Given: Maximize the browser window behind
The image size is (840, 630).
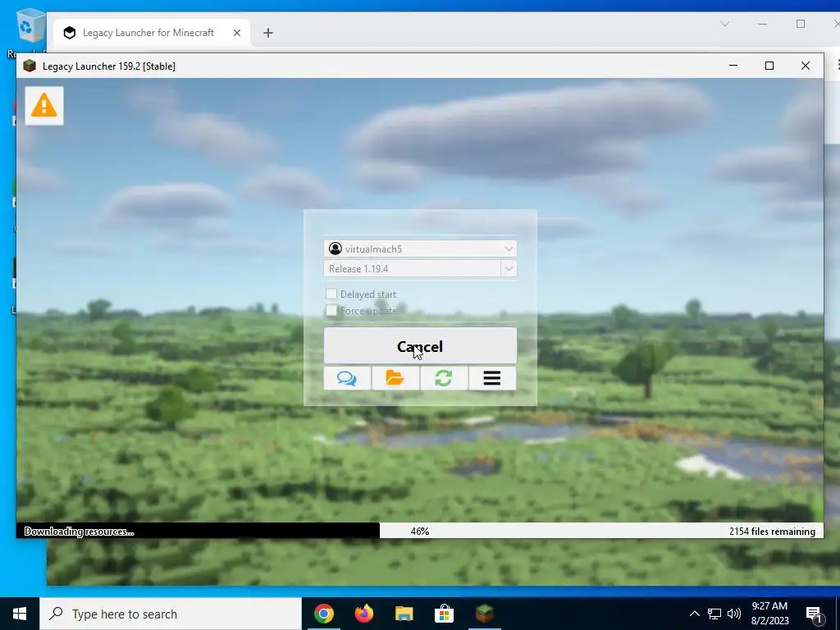Looking at the screenshot, I should [801, 24].
